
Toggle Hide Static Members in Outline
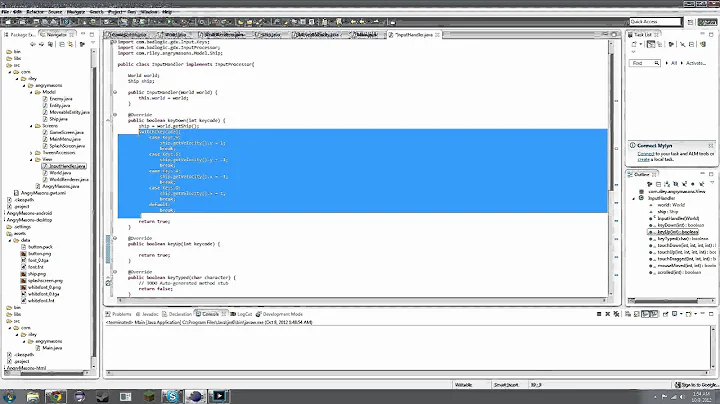point(684,184)
